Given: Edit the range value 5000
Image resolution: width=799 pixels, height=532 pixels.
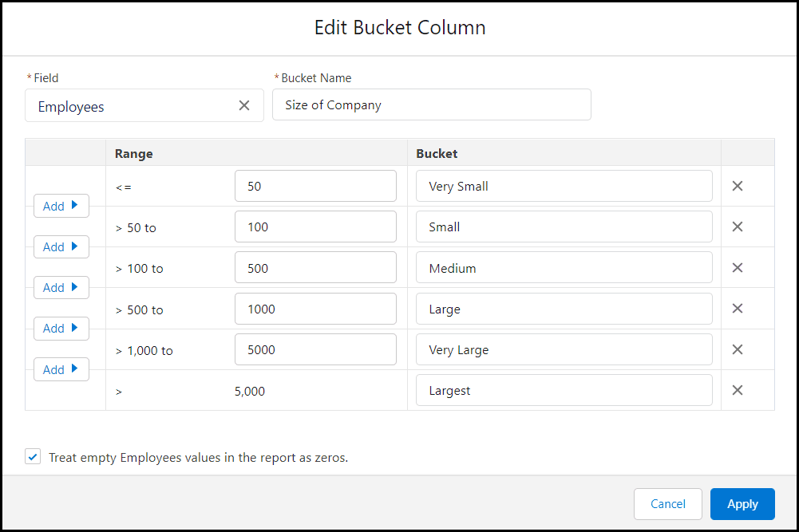Looking at the screenshot, I should (x=315, y=349).
